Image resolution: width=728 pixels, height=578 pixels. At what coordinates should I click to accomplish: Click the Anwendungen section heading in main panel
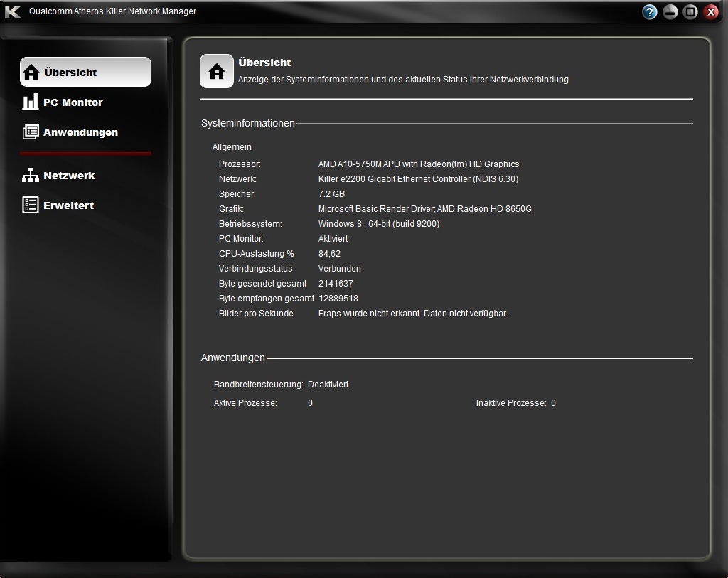click(x=232, y=358)
